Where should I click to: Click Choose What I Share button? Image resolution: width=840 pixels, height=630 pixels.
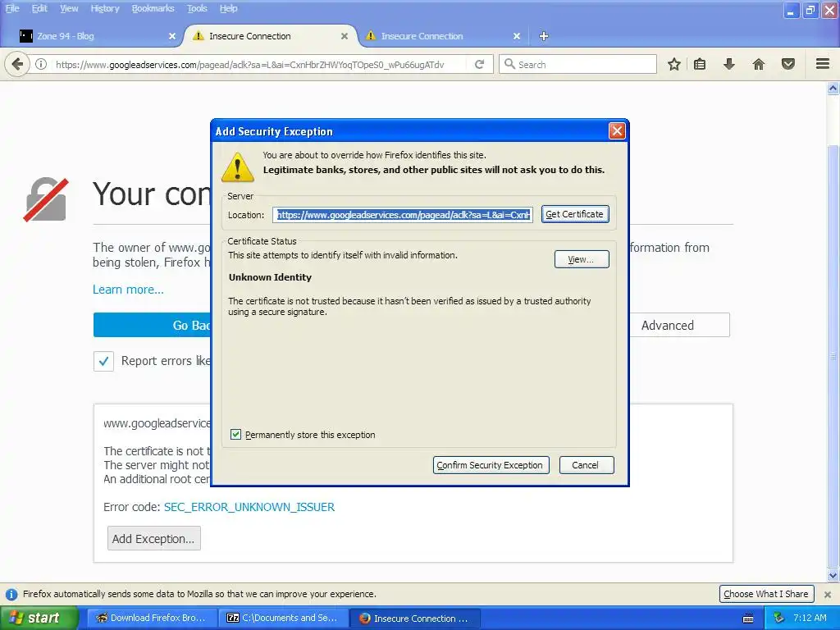[766, 594]
